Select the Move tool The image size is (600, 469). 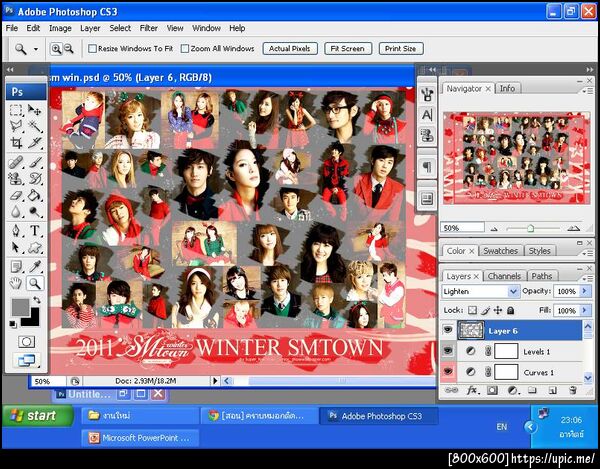tap(35, 110)
